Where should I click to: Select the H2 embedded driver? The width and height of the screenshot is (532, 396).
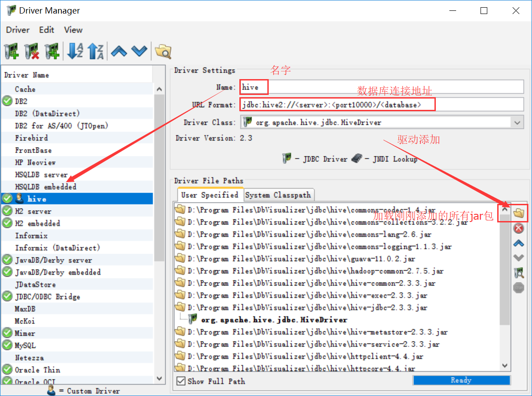(x=77, y=223)
